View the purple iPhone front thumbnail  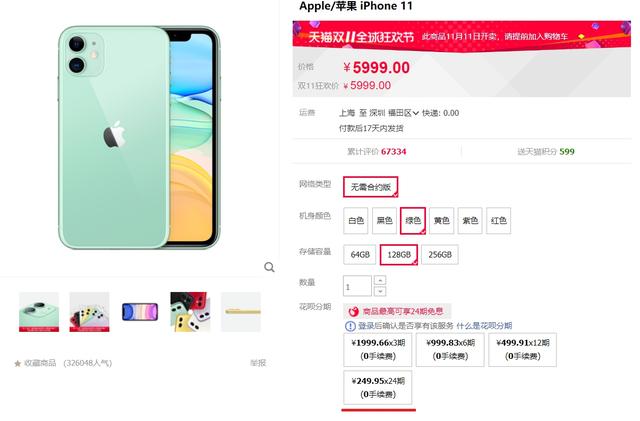pos(140,312)
